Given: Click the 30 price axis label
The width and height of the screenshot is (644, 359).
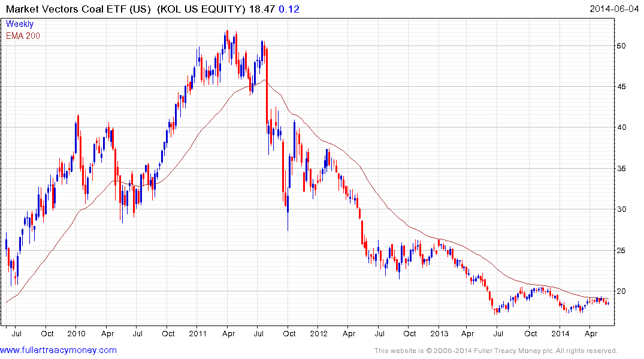Looking at the screenshot, I should [621, 209].
